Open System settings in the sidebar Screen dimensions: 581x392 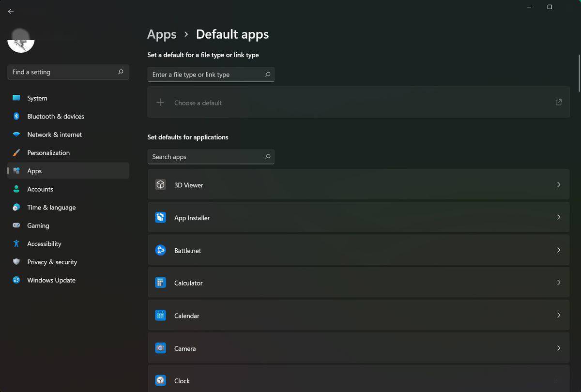[37, 98]
